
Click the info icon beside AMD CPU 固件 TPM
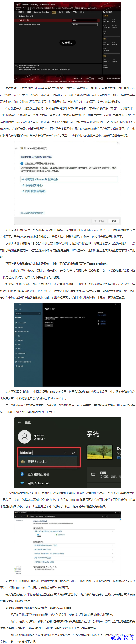pos(16,67)
